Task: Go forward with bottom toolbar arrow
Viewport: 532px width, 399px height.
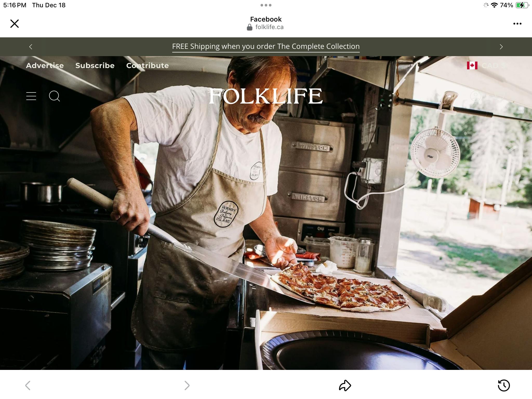Action: click(x=187, y=385)
